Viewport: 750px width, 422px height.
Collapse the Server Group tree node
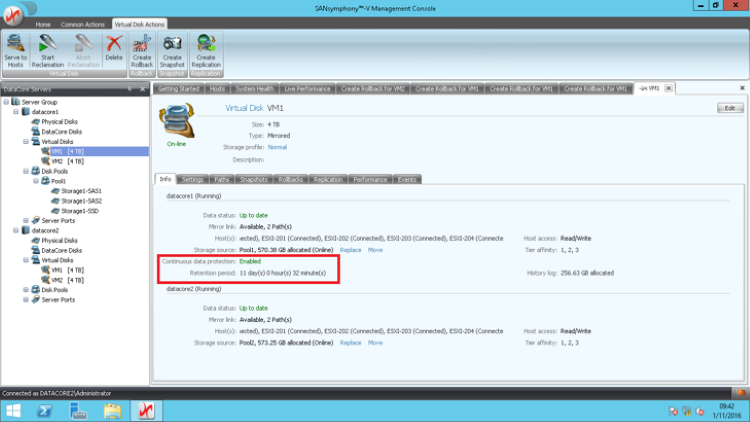click(x=5, y=102)
